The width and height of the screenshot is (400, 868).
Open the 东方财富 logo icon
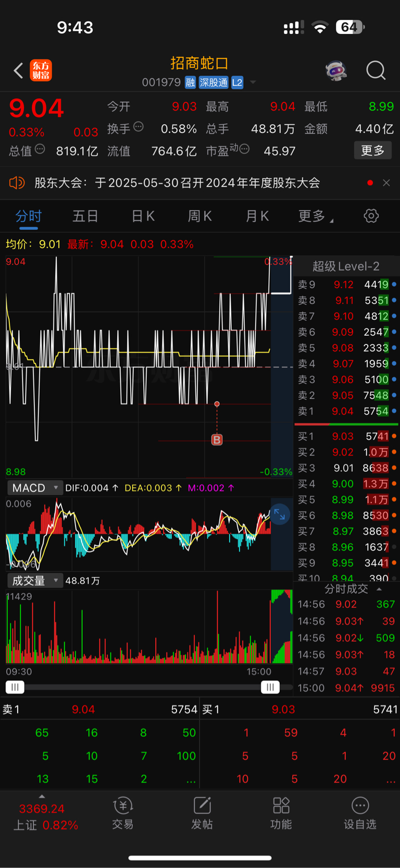pyautogui.click(x=41, y=70)
